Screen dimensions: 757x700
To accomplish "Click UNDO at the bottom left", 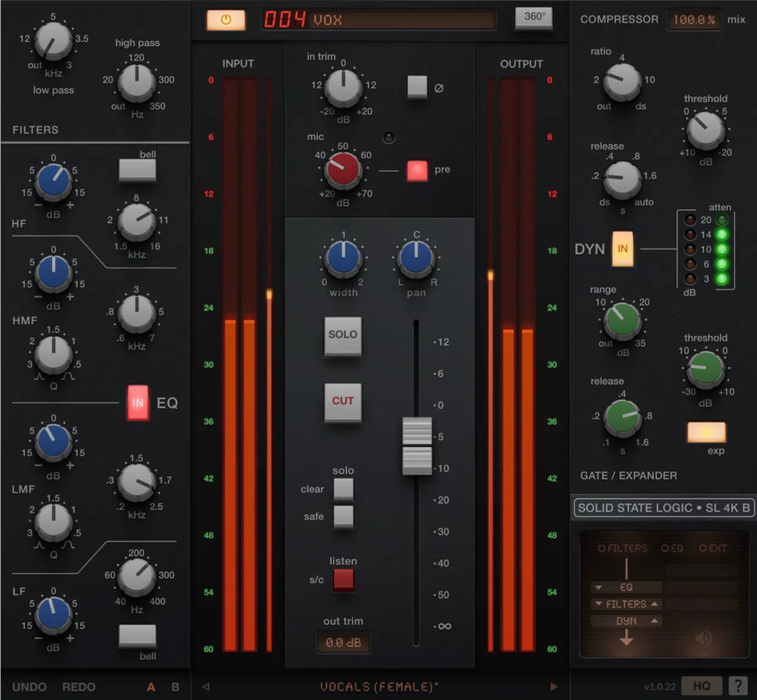I will point(28,687).
